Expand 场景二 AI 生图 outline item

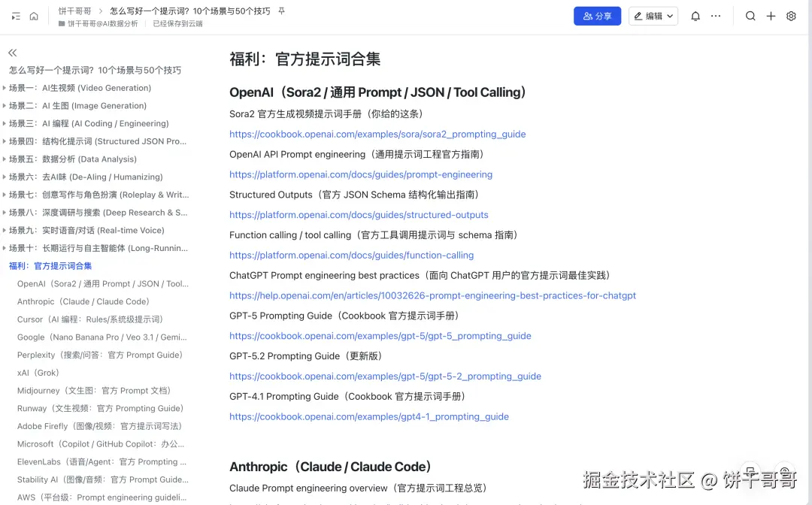(x=5, y=105)
